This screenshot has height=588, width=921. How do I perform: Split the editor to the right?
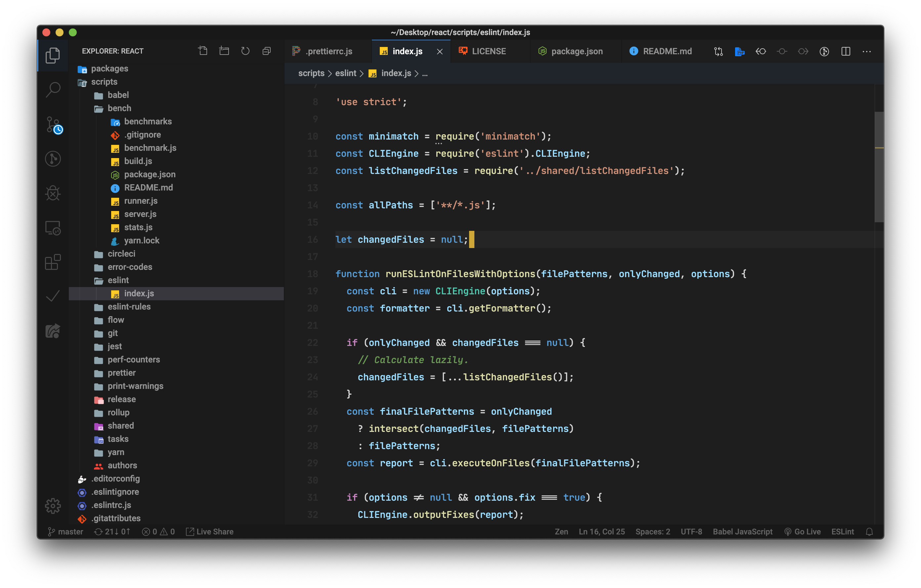[846, 51]
